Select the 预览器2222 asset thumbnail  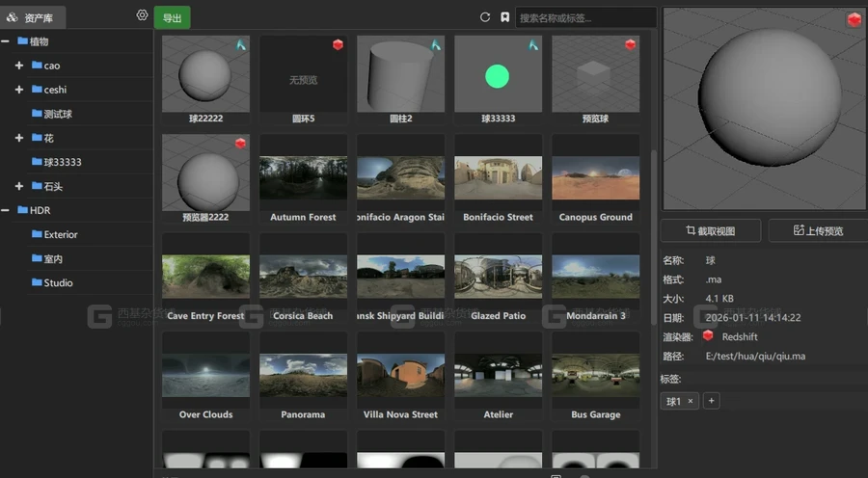point(206,173)
